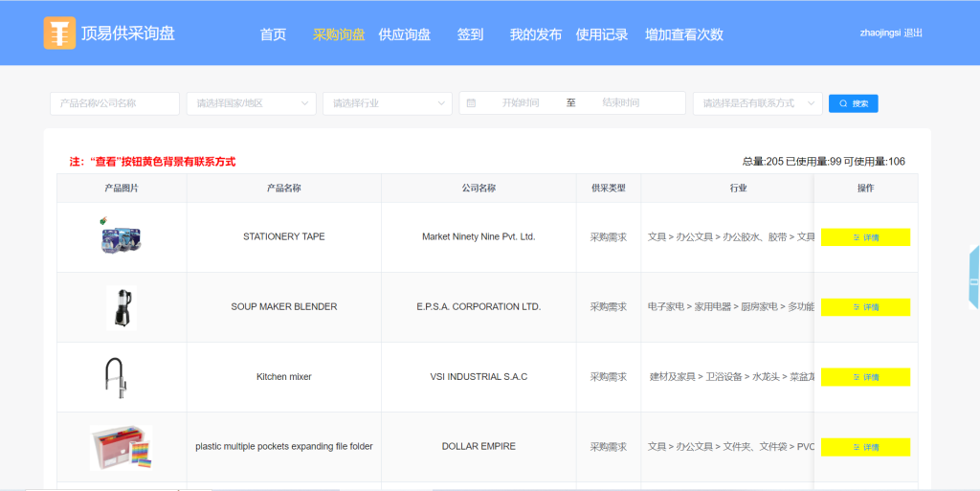Click the 顶易供采询盘 orange logo icon

[59, 33]
